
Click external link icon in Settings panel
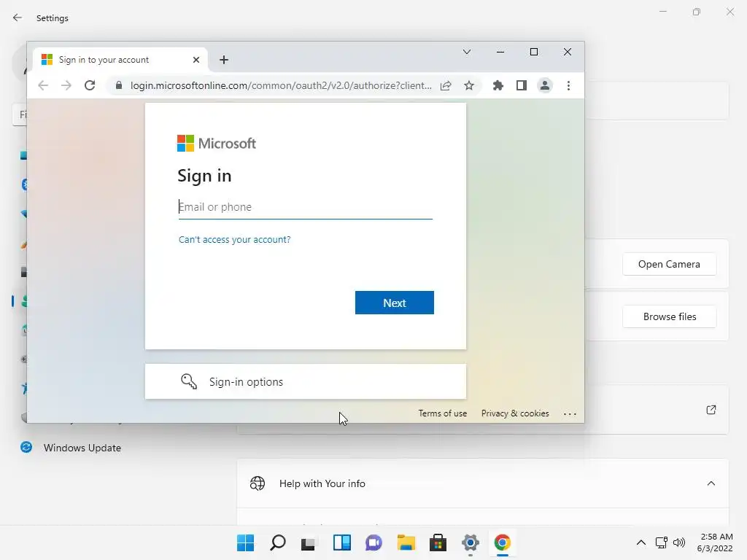tap(711, 410)
